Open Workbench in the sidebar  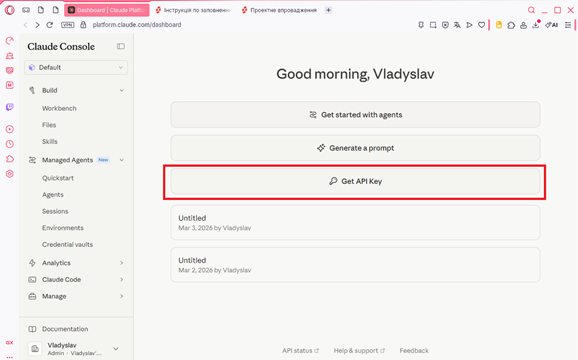coord(59,108)
